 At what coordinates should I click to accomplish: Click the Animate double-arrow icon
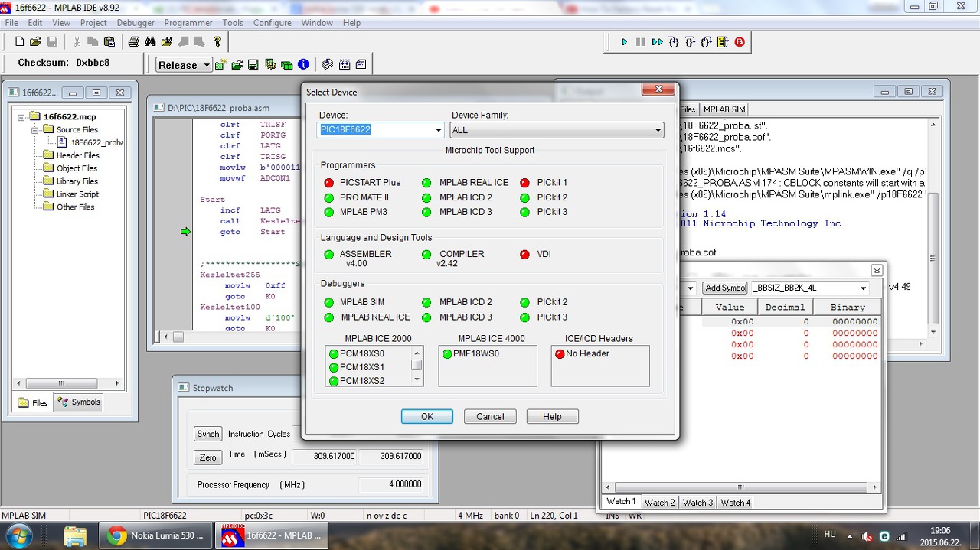[657, 42]
